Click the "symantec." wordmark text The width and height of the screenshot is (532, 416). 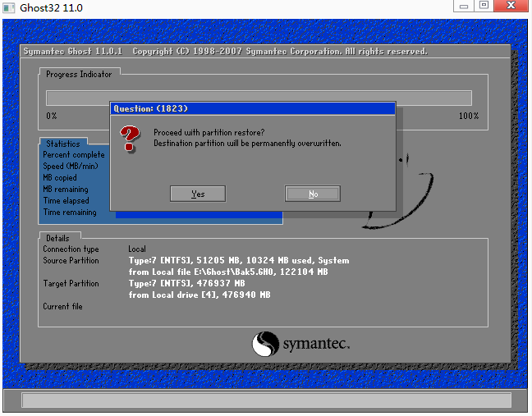(x=316, y=344)
